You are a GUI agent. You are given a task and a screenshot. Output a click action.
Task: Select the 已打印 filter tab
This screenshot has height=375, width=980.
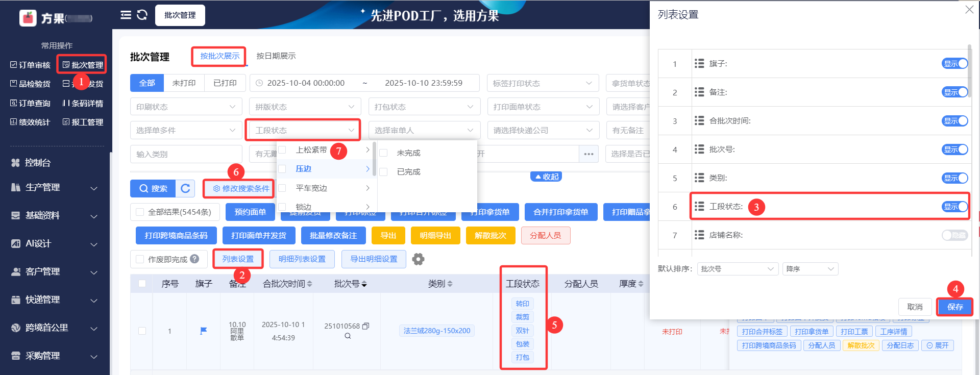(225, 83)
